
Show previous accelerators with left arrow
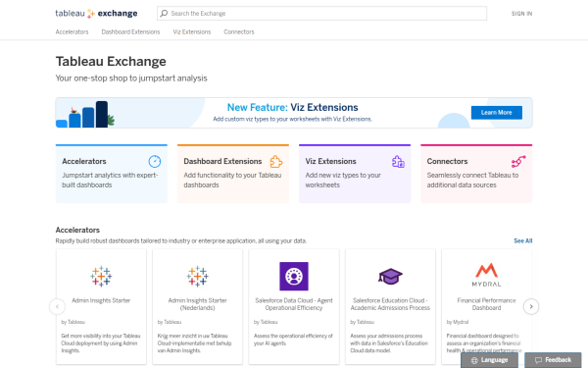coord(57,306)
